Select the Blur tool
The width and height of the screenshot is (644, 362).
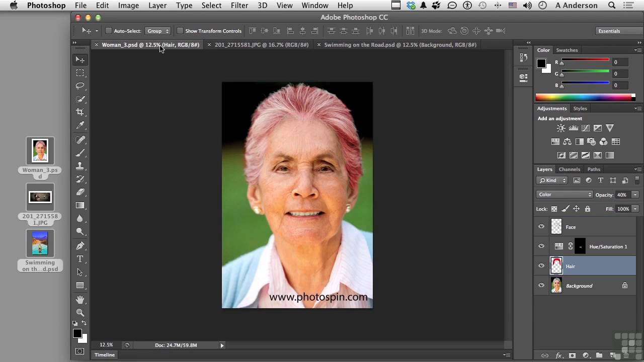pos(80,218)
